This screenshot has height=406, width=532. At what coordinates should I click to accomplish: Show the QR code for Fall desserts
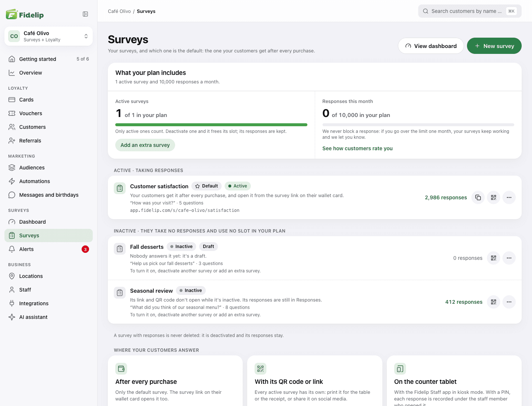(494, 258)
